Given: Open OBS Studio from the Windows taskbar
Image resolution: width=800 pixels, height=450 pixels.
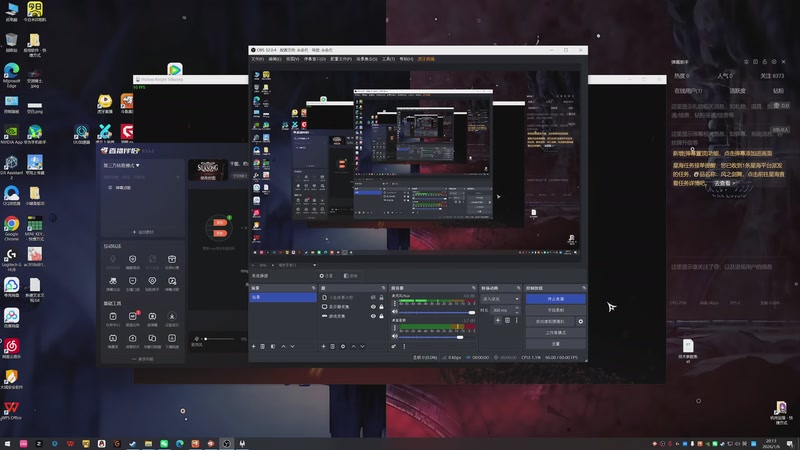Looking at the screenshot, I should (x=227, y=444).
